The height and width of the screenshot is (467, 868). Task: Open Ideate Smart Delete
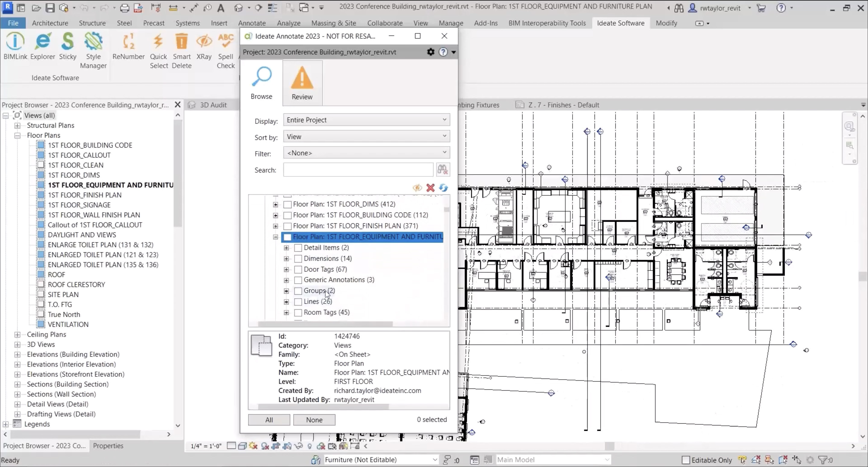point(182,51)
